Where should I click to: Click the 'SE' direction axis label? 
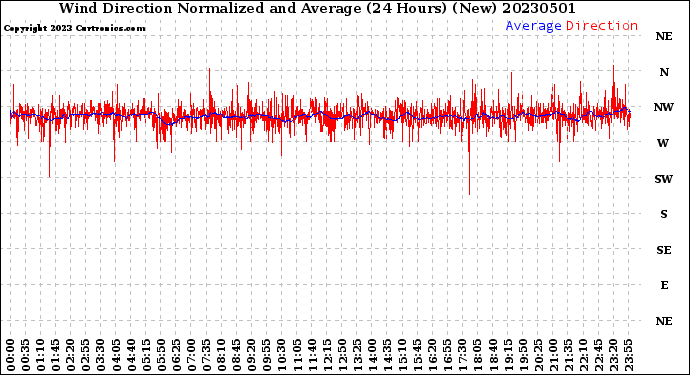tap(664, 250)
